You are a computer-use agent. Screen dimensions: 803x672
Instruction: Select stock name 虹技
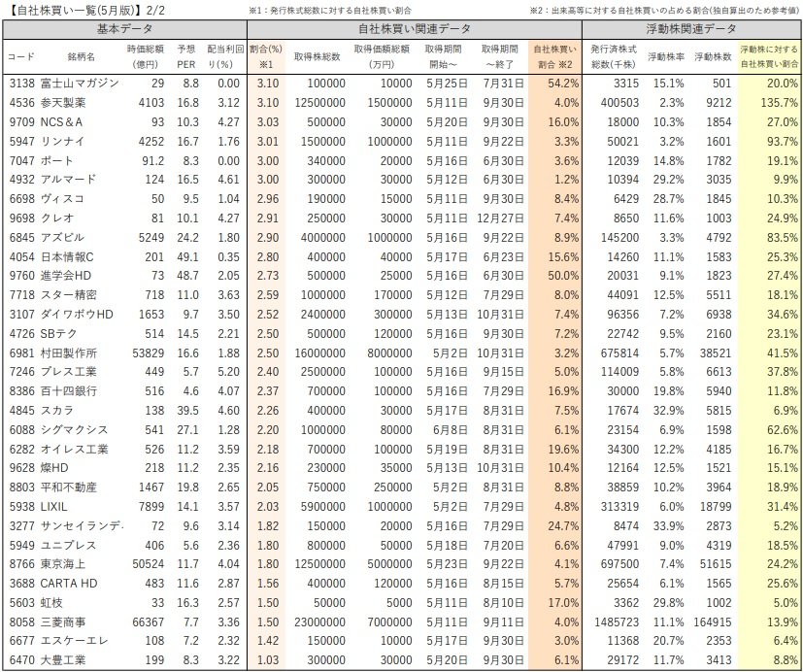click(51, 603)
